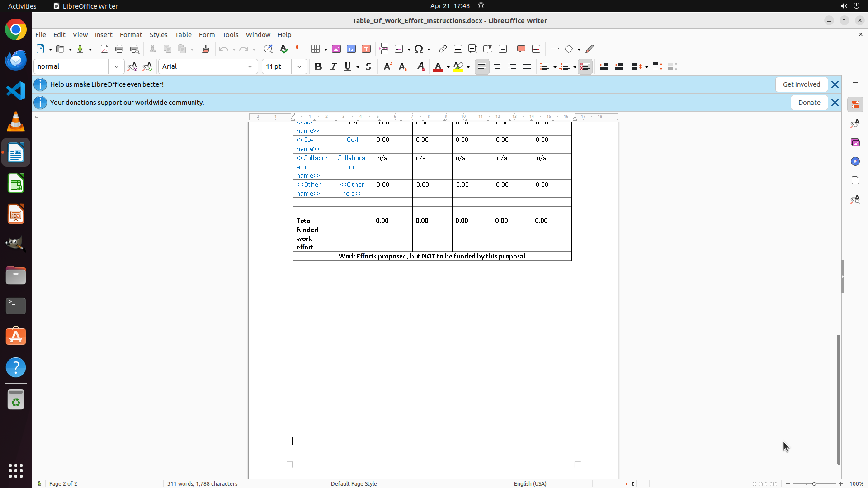Click the Insert Special Character omega icon

pyautogui.click(x=419, y=49)
